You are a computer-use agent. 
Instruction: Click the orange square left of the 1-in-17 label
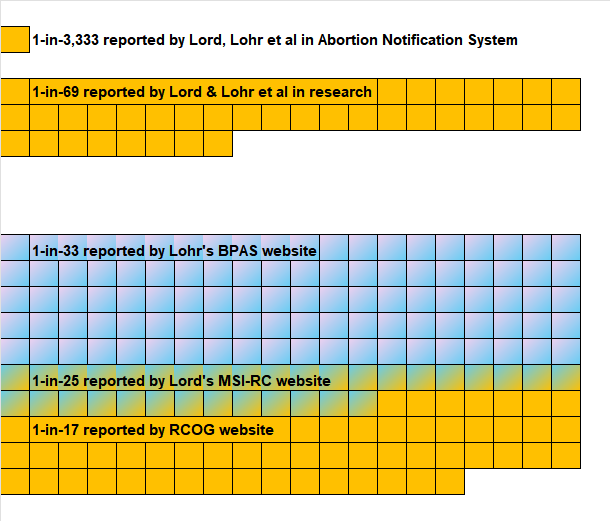(15, 430)
